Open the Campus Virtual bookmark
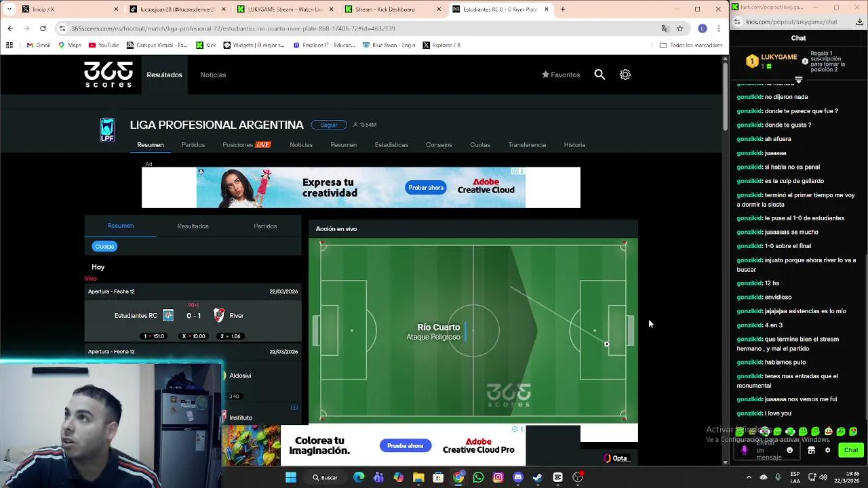868x488 pixels. pos(157,45)
